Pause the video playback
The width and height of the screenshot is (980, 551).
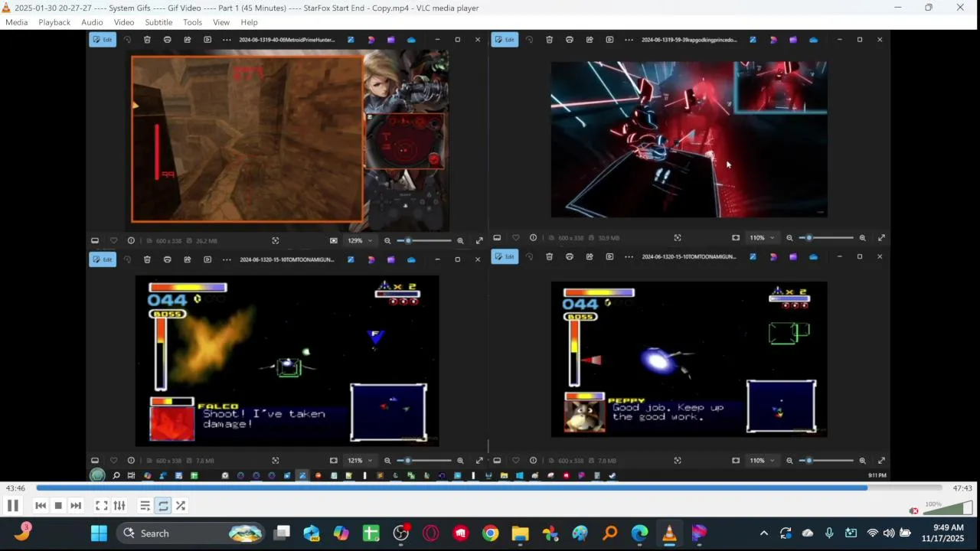click(12, 506)
